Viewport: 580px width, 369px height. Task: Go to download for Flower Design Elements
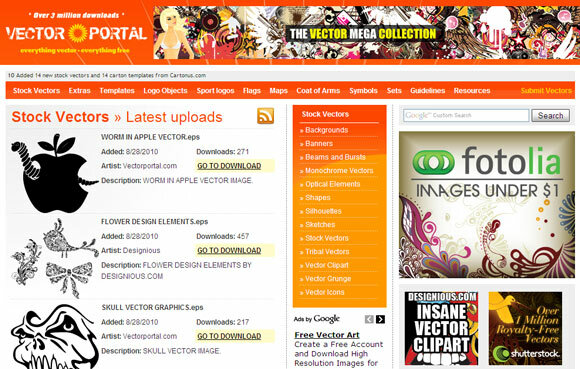point(229,250)
